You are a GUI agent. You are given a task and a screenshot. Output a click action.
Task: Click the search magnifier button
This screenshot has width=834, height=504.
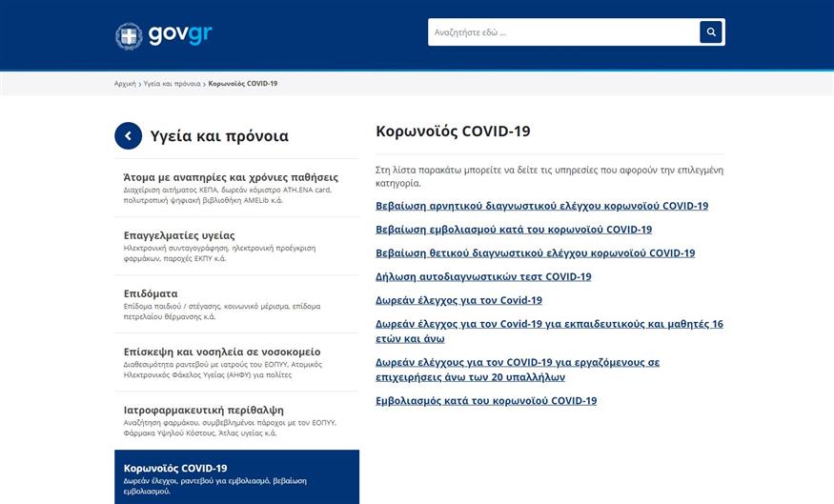coord(710,32)
